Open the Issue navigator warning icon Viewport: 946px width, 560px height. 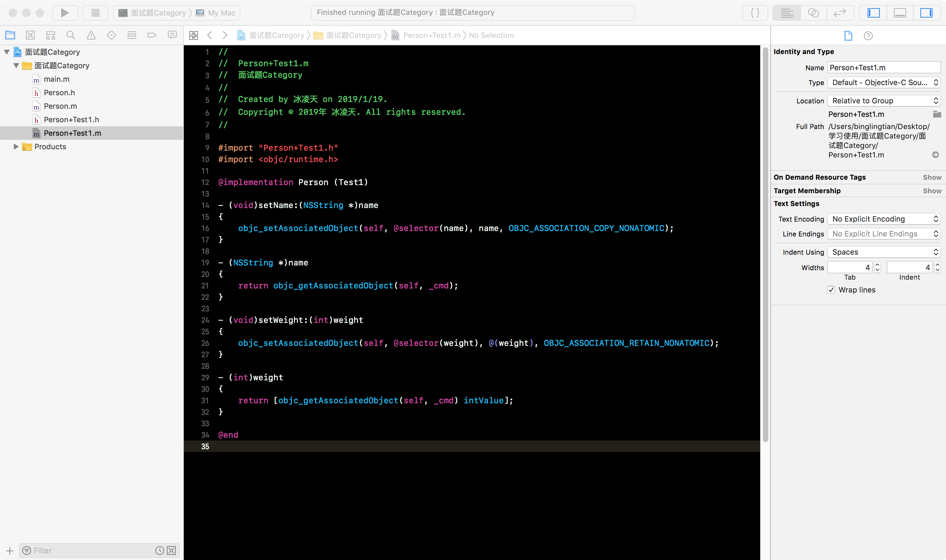[91, 35]
